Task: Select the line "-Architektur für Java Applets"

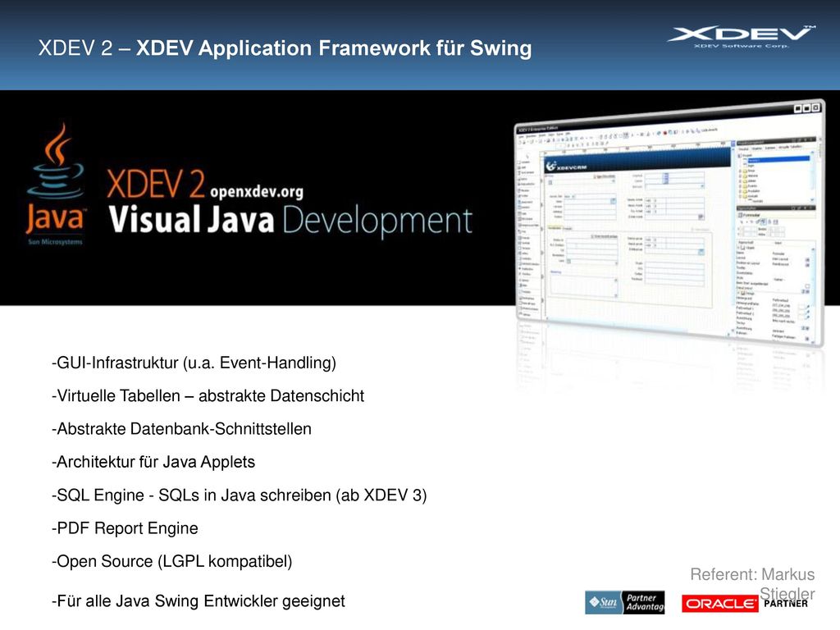Action: (x=153, y=462)
